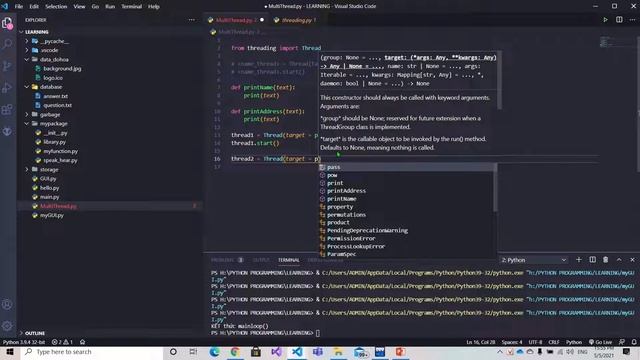Open Google Chrome from the taskbar

click(x=235, y=352)
